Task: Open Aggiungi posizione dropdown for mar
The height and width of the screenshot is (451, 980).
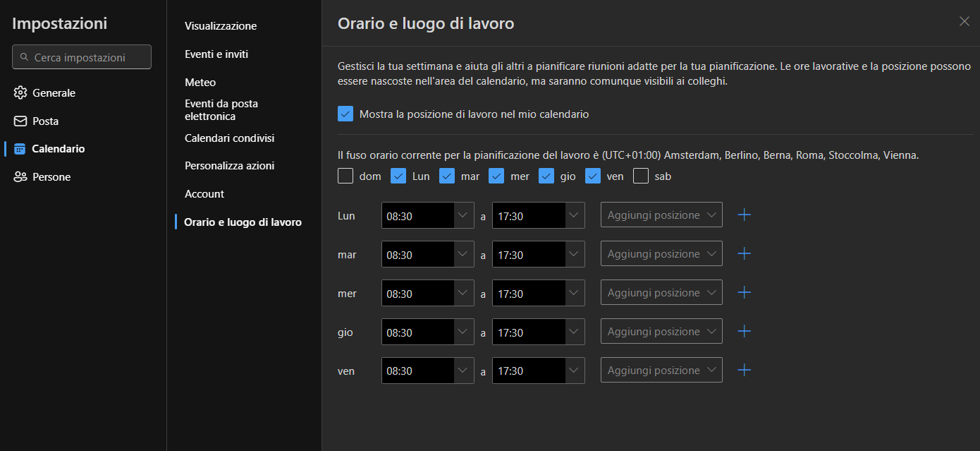Action: tap(661, 254)
